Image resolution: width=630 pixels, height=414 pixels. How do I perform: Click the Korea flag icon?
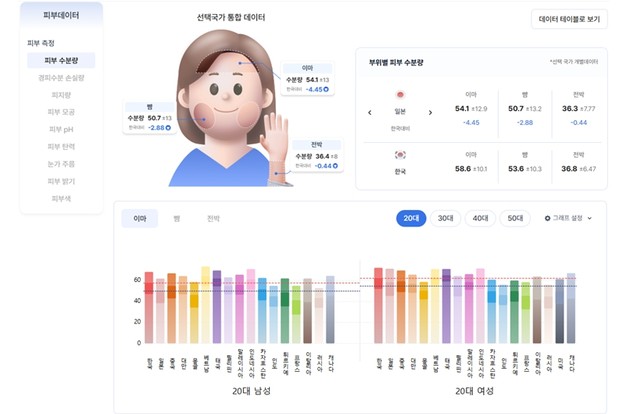(398, 156)
